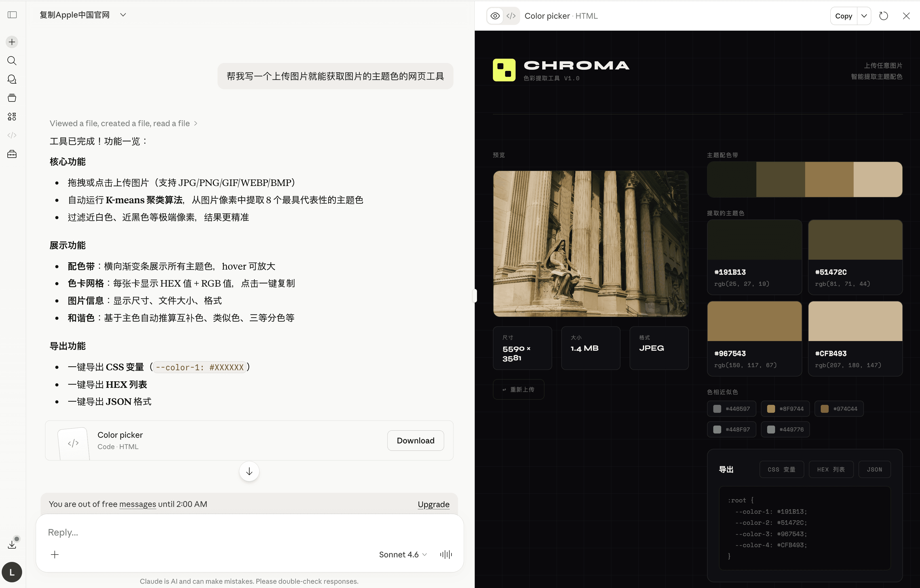Viewport: 920px width, 588px height.
Task: Open the search icon in sidebar
Action: tap(12, 61)
